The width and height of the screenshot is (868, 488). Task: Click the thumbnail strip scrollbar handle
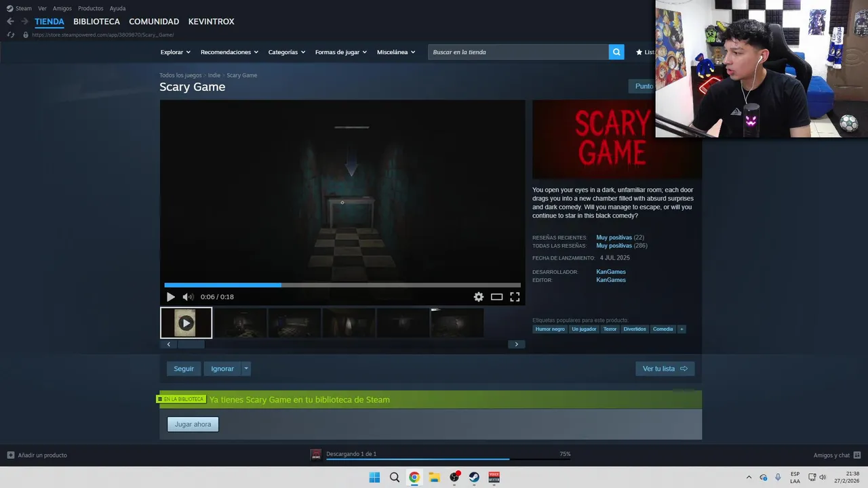tap(191, 344)
